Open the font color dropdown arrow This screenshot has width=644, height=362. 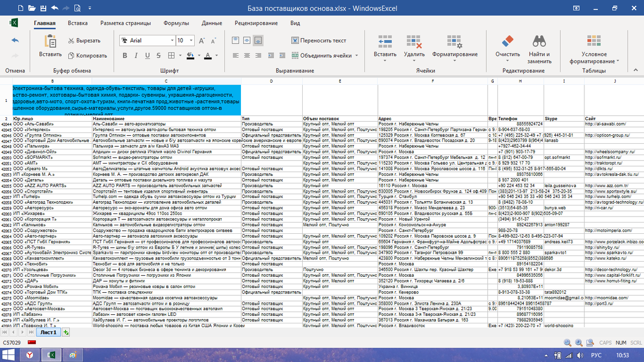[216, 56]
